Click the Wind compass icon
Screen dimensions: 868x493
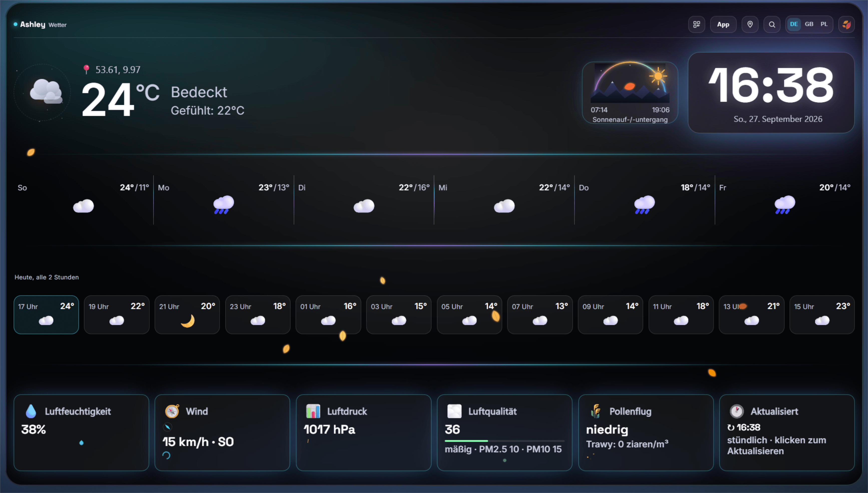(172, 411)
